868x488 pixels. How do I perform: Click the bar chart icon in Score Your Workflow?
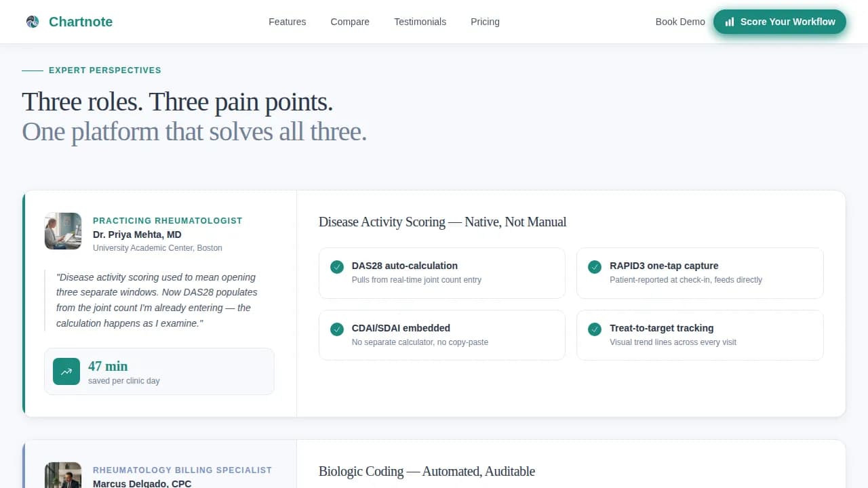pos(730,22)
